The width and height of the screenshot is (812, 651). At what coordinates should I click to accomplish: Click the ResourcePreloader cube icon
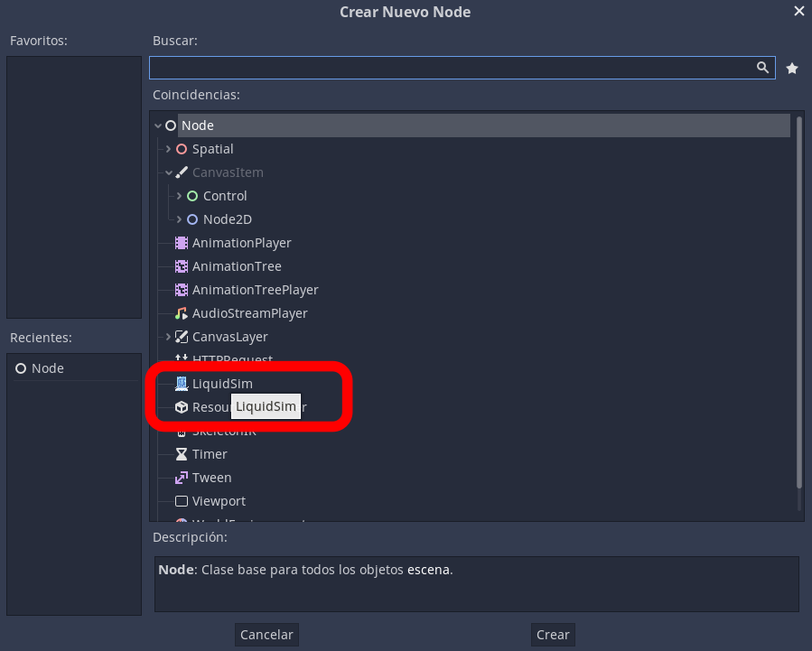click(182, 407)
